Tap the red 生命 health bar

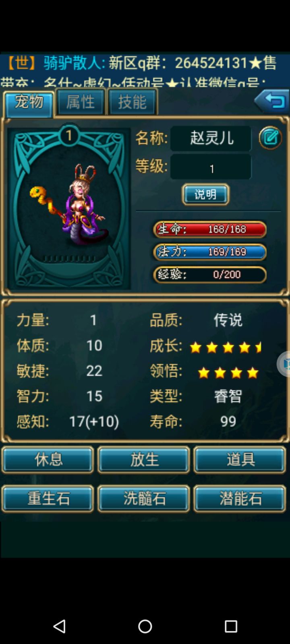pos(210,229)
